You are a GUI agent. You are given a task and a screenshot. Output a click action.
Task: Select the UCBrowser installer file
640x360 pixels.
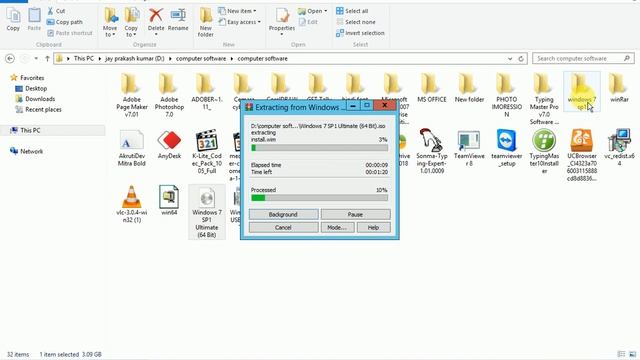(x=582, y=156)
